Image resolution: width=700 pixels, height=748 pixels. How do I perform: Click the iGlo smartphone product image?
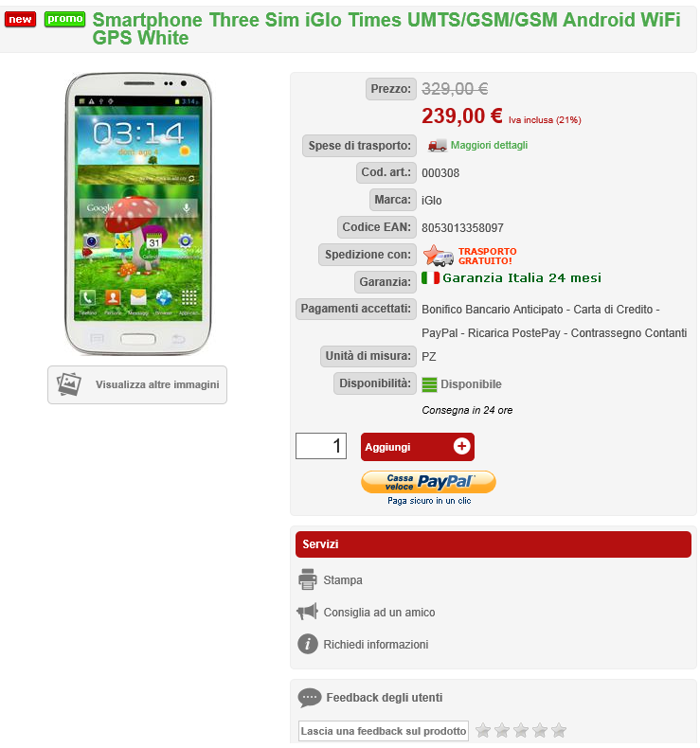(x=138, y=214)
